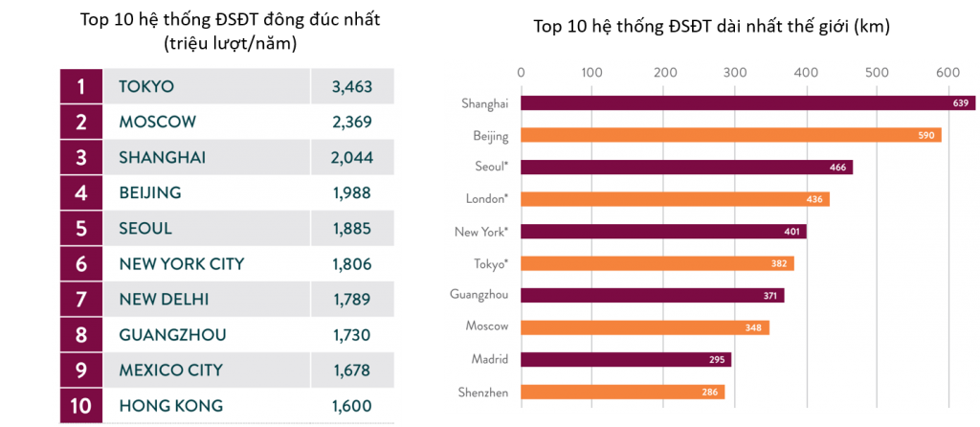Click the New York bar showing 401
Screen dimensions: 980x427
(663, 232)
